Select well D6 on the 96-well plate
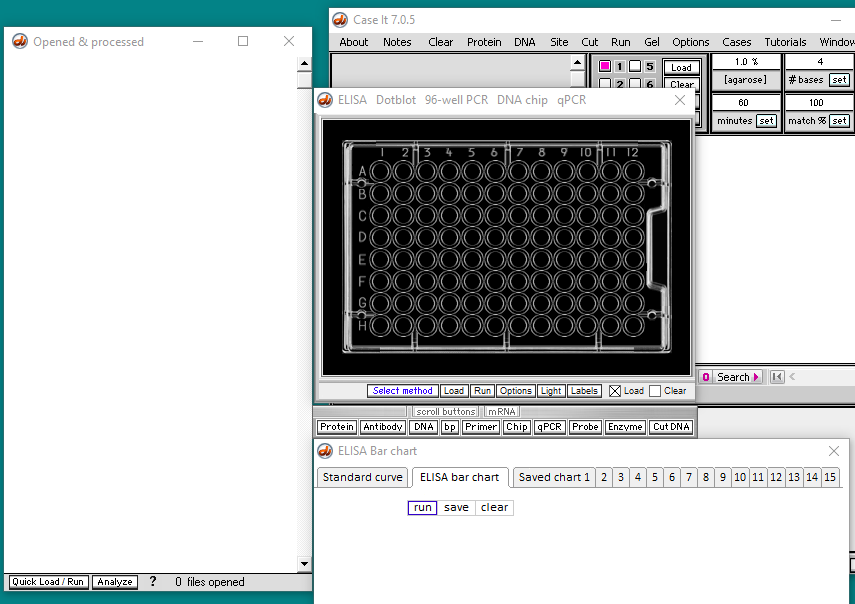 pyautogui.click(x=495, y=237)
